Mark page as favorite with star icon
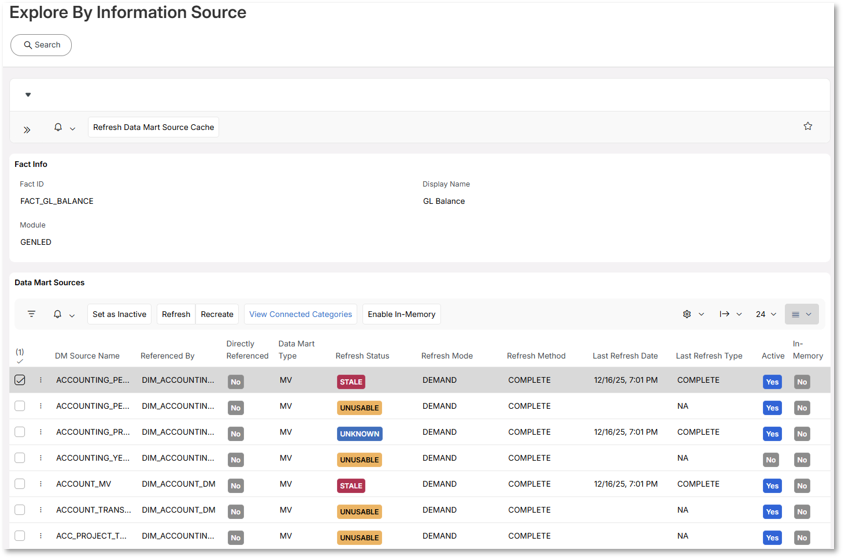 808,126
